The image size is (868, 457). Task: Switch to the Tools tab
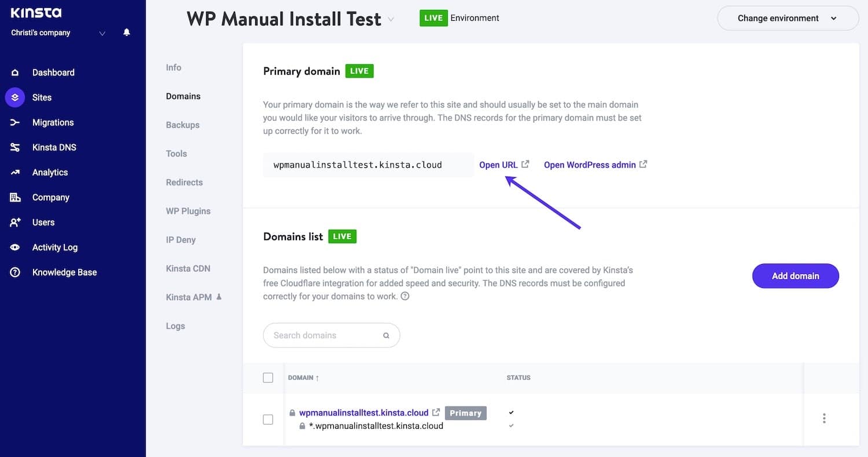click(x=176, y=153)
